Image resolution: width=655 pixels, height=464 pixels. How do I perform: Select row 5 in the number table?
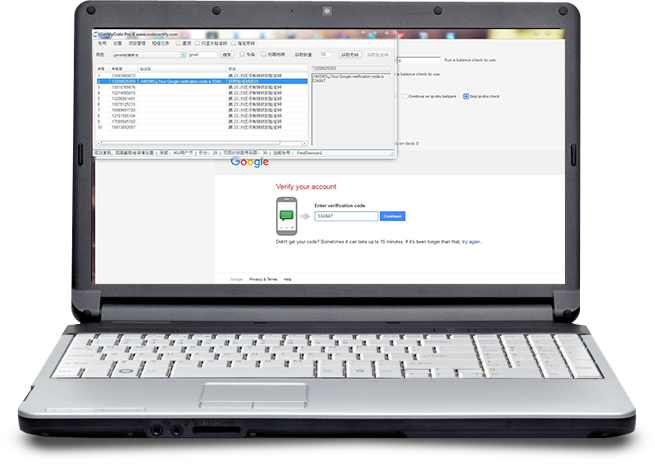[202, 99]
